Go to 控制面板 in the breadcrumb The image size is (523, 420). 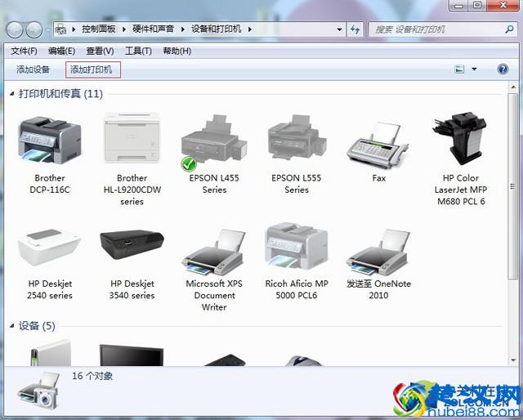pos(99,29)
